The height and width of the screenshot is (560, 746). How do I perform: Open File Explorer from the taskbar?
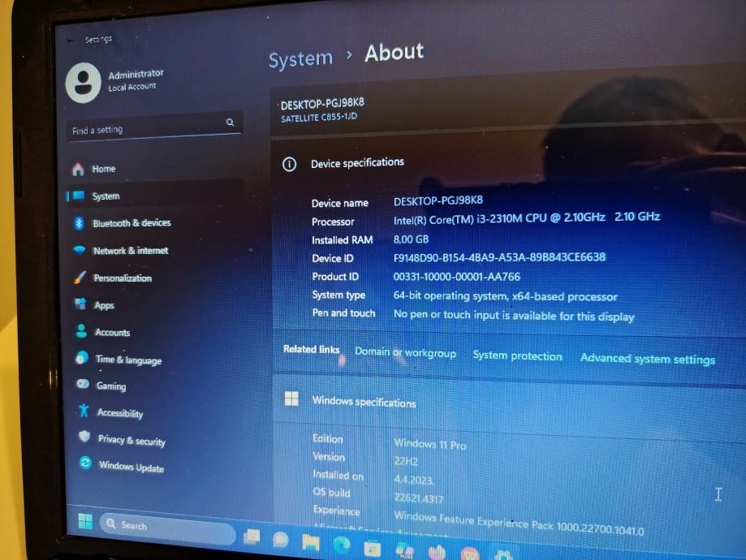coord(311,542)
